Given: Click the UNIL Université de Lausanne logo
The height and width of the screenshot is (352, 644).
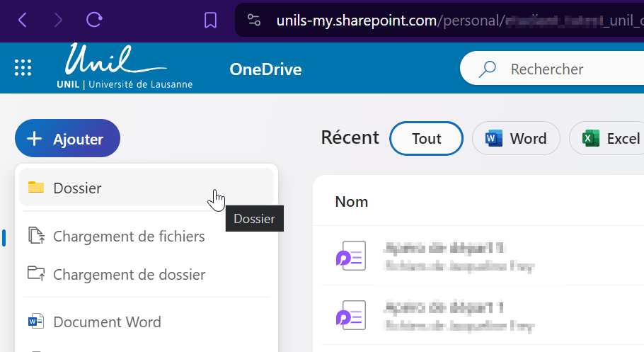Looking at the screenshot, I should click(x=125, y=67).
